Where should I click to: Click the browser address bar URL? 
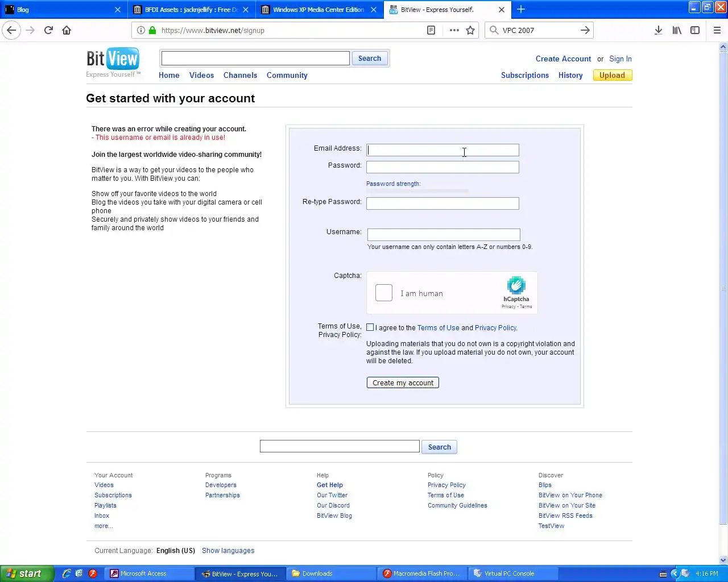click(213, 30)
